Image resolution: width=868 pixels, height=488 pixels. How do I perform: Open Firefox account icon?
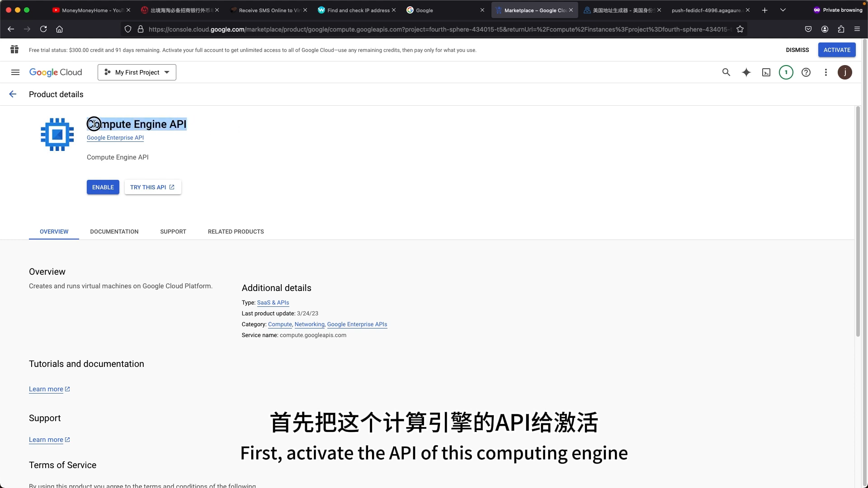825,29
